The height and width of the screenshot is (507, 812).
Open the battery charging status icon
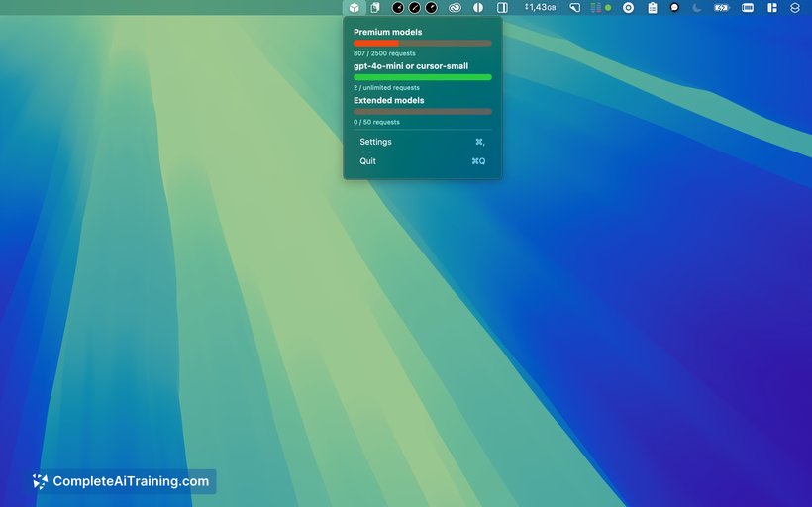point(721,8)
